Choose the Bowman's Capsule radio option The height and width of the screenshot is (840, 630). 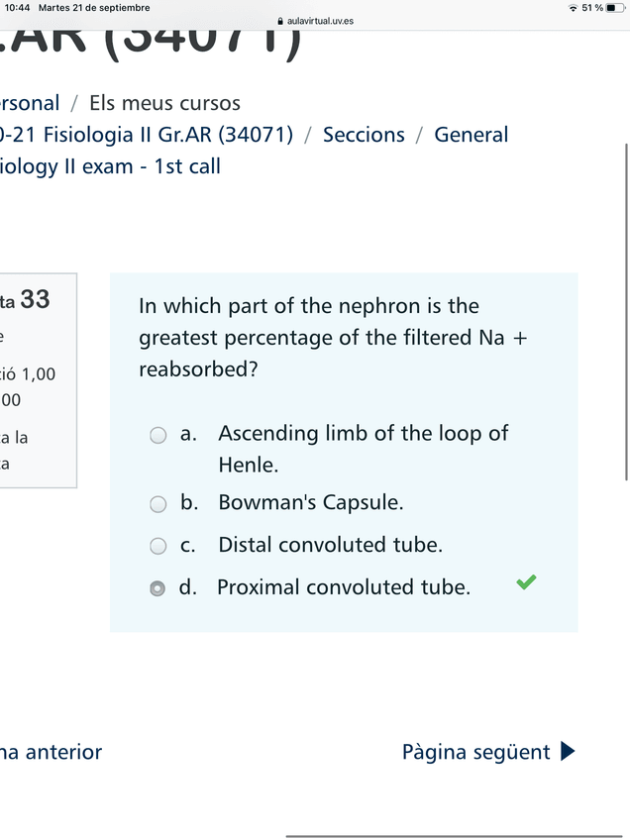click(157, 504)
